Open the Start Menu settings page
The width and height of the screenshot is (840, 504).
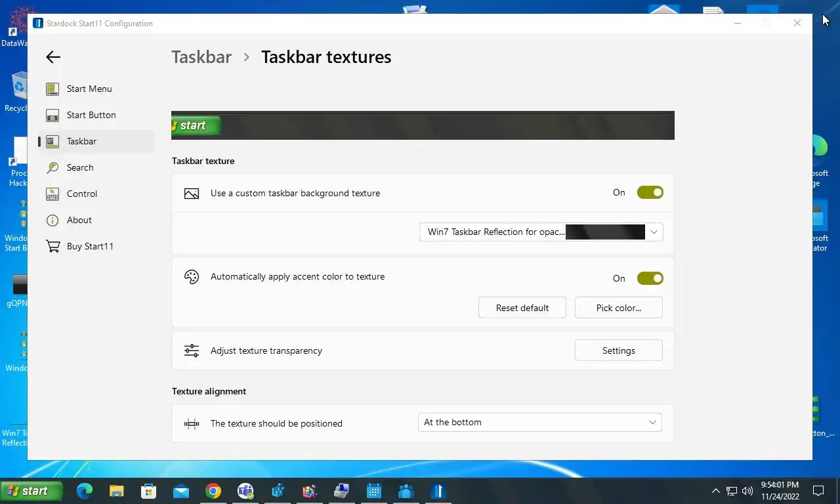[96, 89]
